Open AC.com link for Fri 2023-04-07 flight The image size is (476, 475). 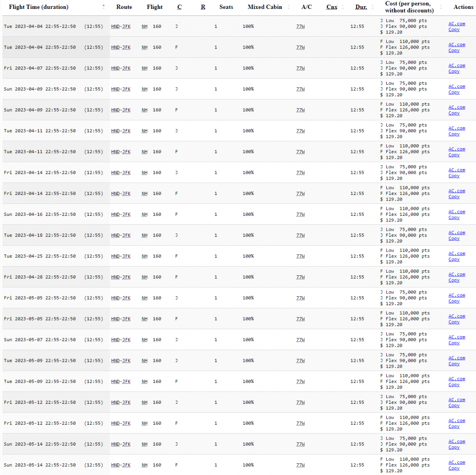click(456, 66)
